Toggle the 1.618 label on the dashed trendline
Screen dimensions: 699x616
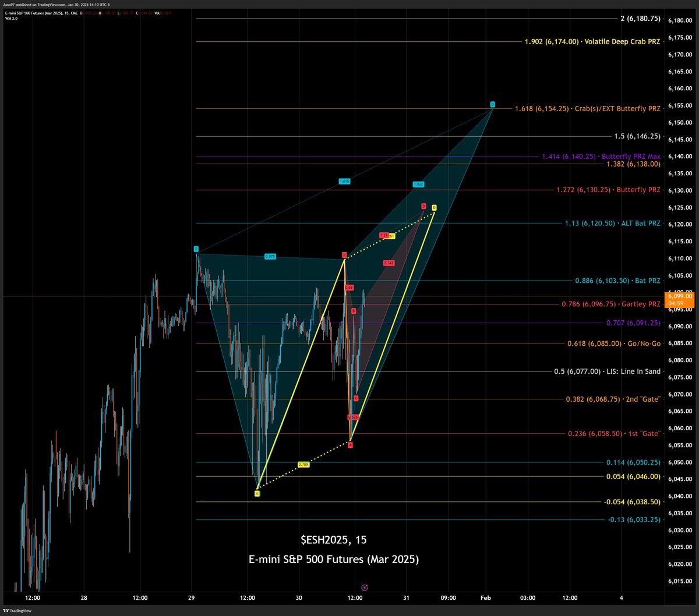(x=344, y=181)
